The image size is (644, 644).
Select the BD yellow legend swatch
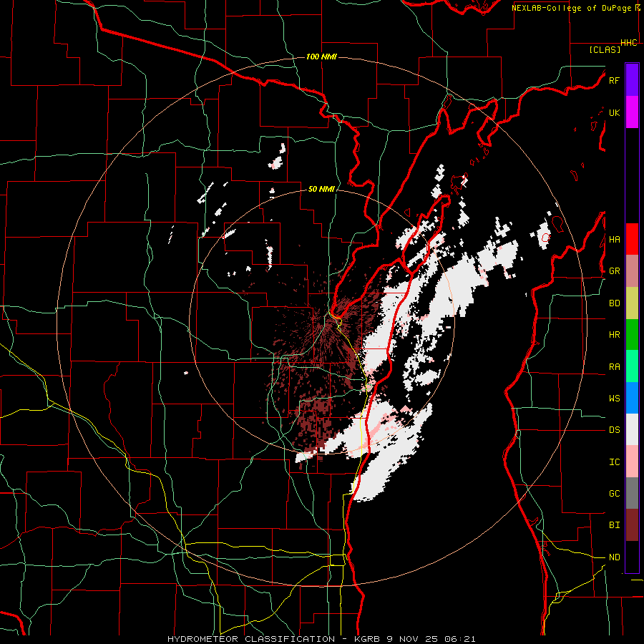[632, 303]
